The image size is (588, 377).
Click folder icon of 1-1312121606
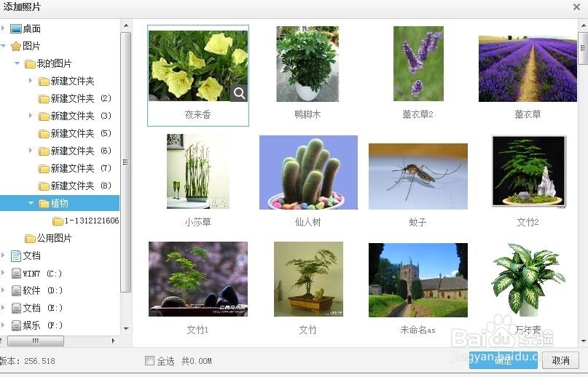[x=58, y=221]
